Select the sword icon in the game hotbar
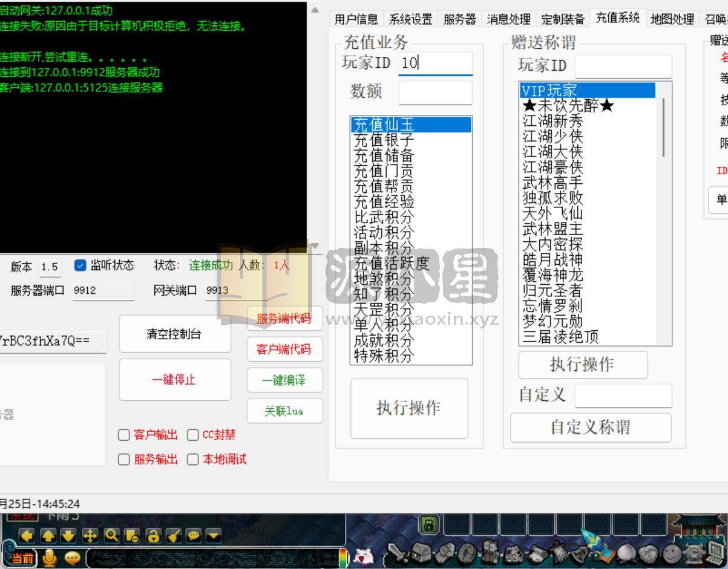 [x=396, y=553]
